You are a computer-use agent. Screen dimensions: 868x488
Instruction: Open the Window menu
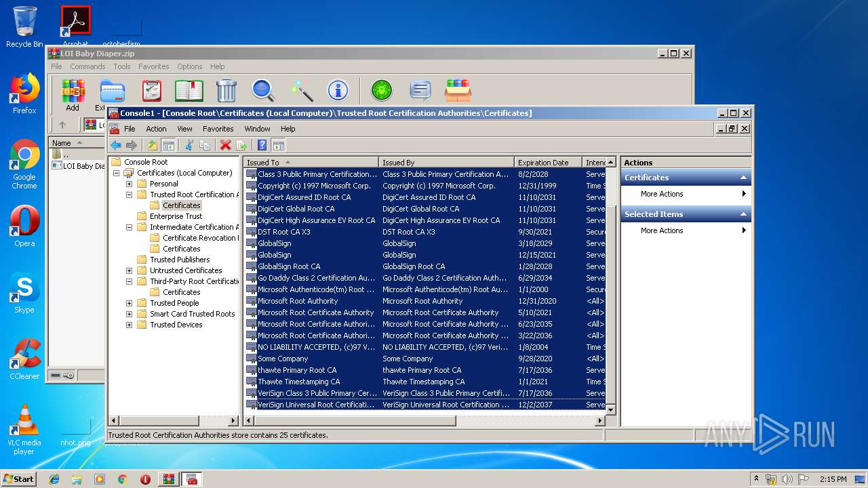(x=257, y=129)
